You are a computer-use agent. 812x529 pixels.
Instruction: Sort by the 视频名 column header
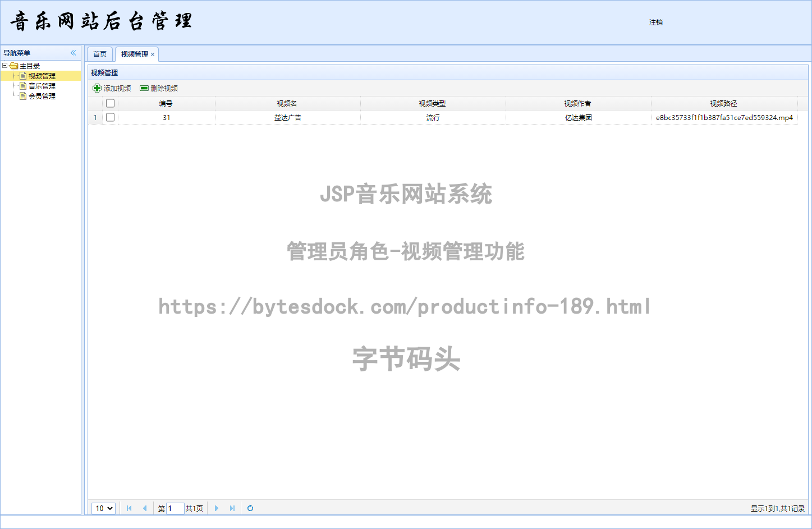click(287, 103)
